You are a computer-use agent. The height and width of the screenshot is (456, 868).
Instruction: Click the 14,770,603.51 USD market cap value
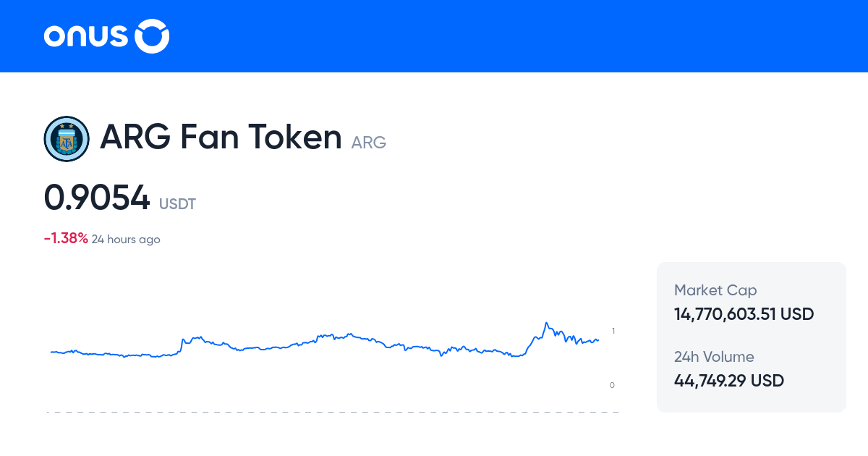pyautogui.click(x=744, y=314)
